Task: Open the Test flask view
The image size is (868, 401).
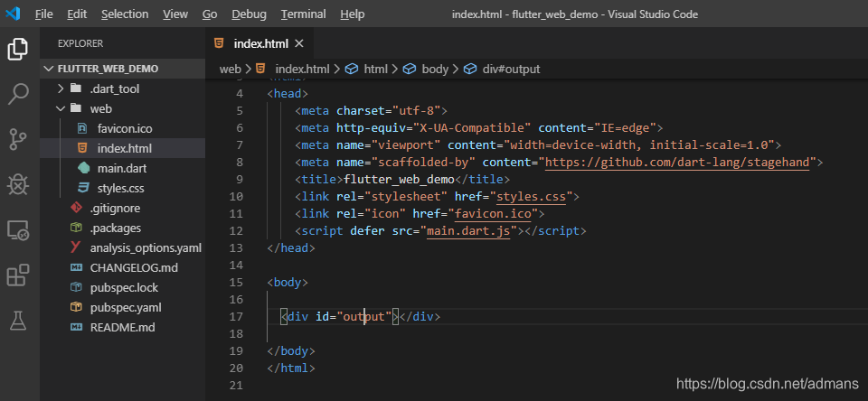Action: (x=18, y=321)
